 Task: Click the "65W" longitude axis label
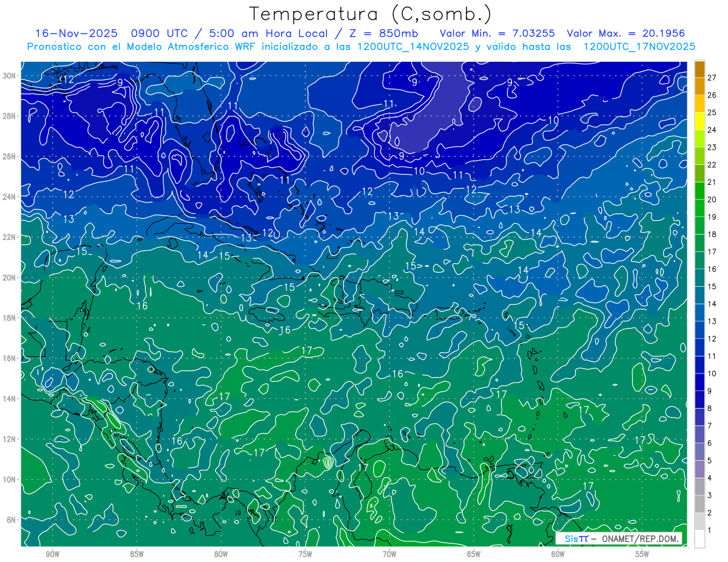[474, 554]
